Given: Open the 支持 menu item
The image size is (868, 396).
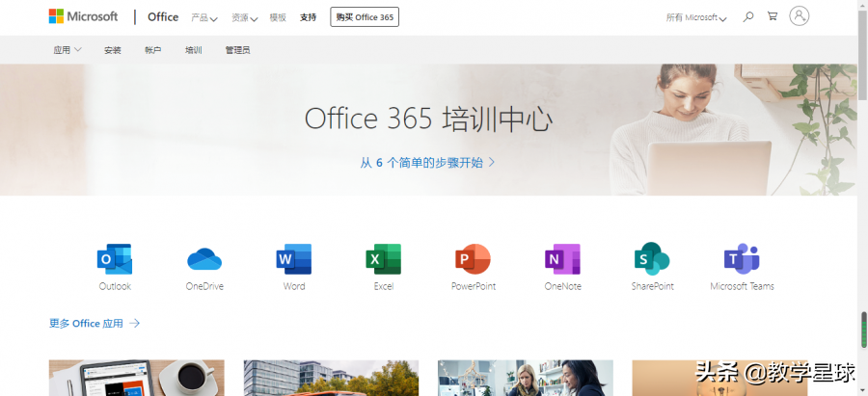Looking at the screenshot, I should (309, 17).
